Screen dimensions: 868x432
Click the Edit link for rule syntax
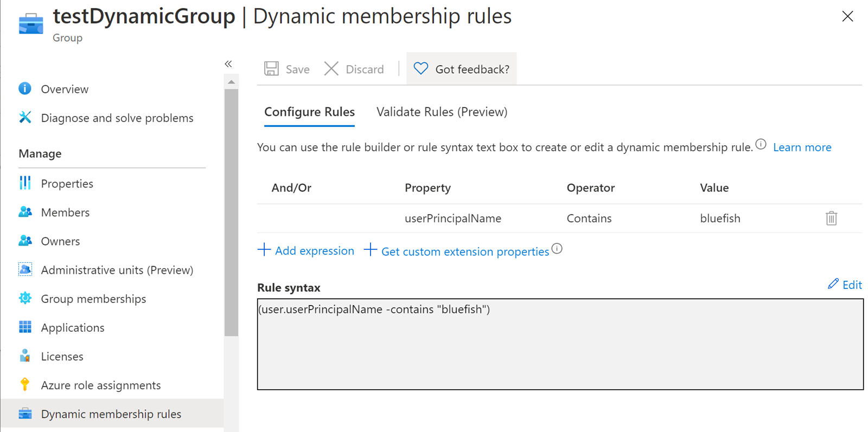pos(852,285)
